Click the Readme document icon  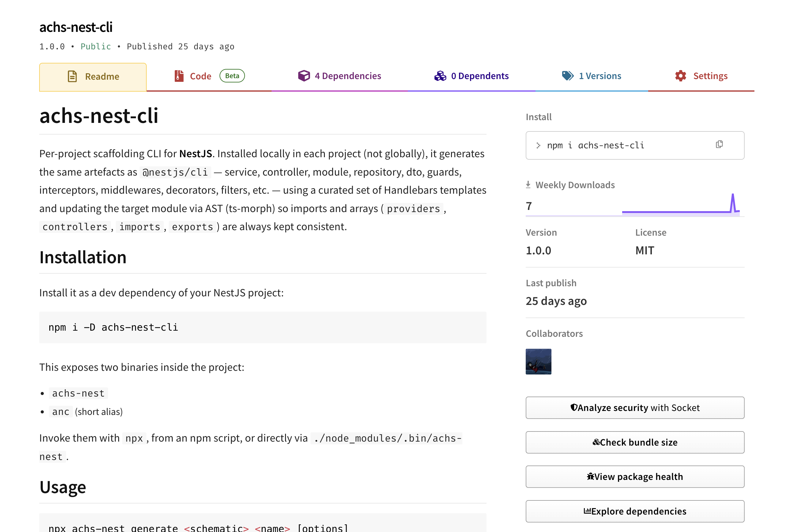click(72, 77)
